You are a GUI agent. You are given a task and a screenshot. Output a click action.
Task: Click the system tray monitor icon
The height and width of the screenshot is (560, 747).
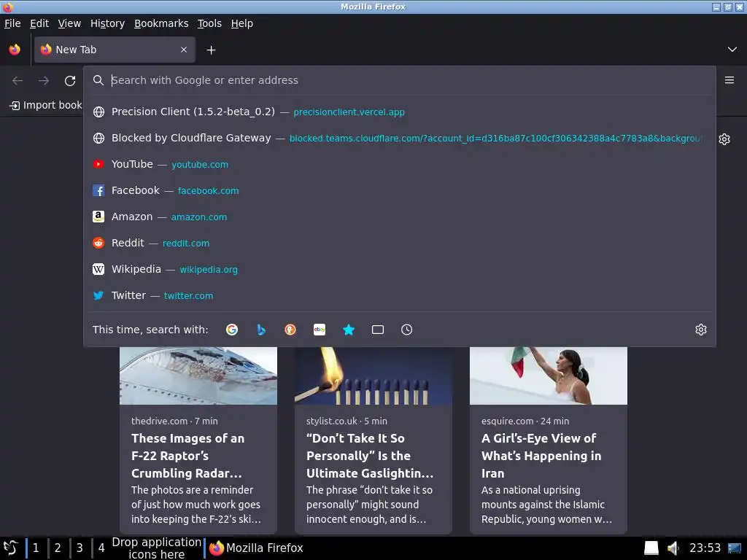pyautogui.click(x=735, y=548)
